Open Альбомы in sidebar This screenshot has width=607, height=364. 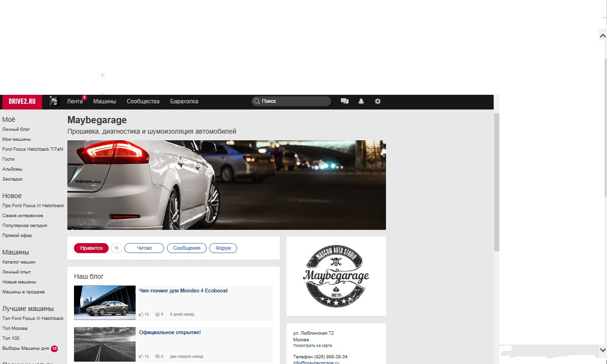[12, 169]
